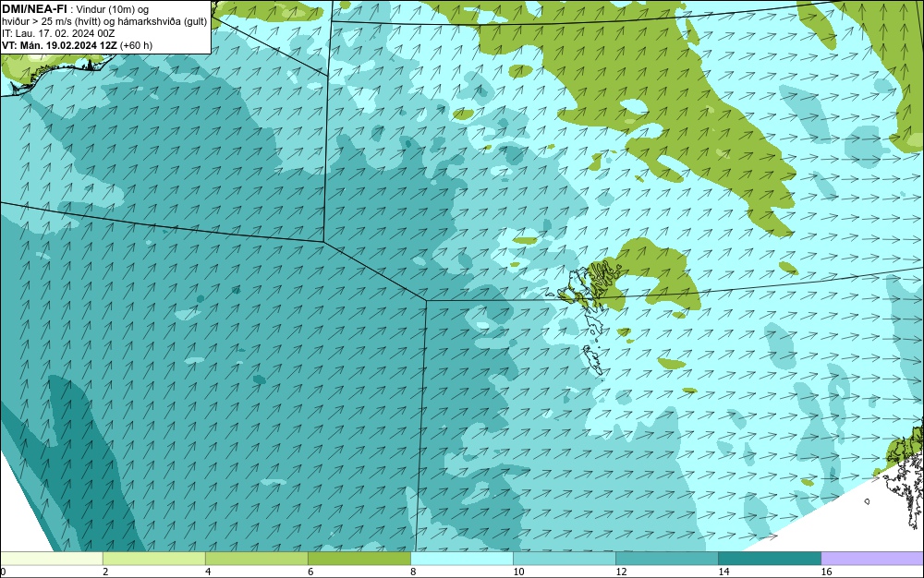
Task: Click the legend label '8'
Action: pyautogui.click(x=413, y=572)
